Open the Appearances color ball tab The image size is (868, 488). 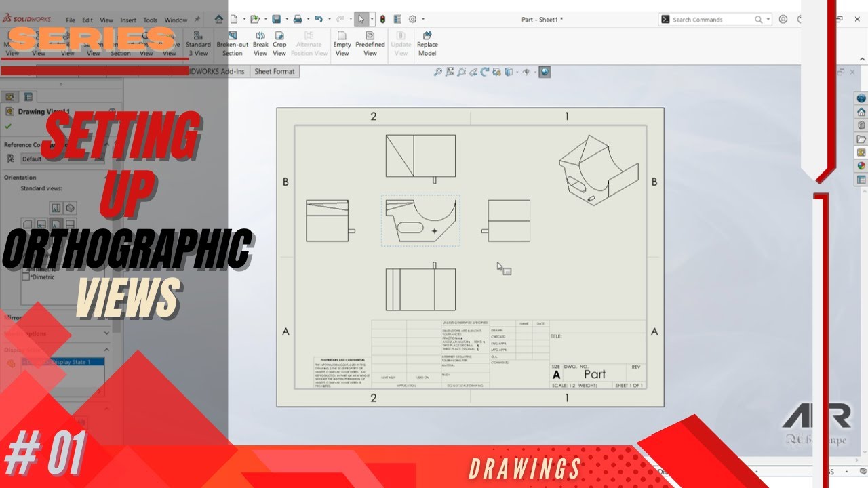tap(861, 166)
